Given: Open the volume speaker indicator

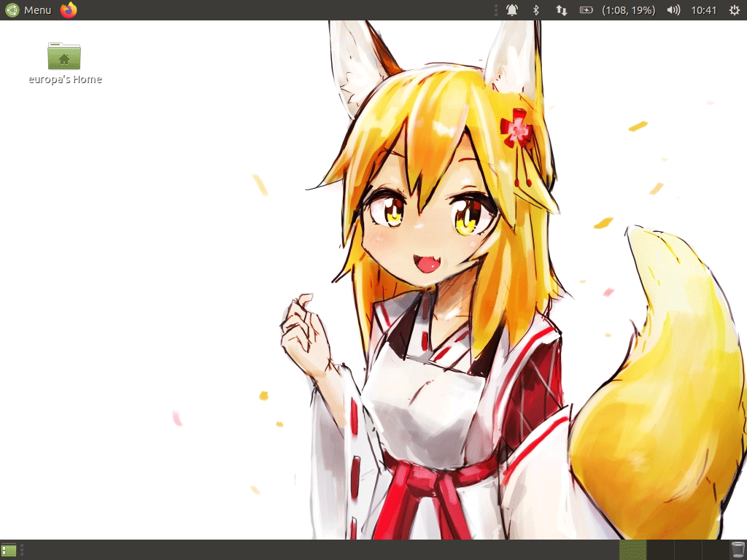Looking at the screenshot, I should tap(673, 10).
